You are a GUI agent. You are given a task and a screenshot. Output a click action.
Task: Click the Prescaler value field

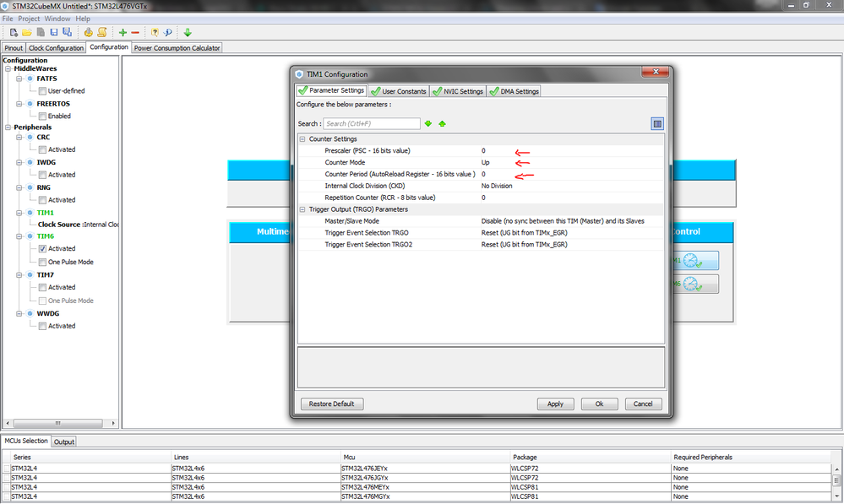click(x=572, y=150)
